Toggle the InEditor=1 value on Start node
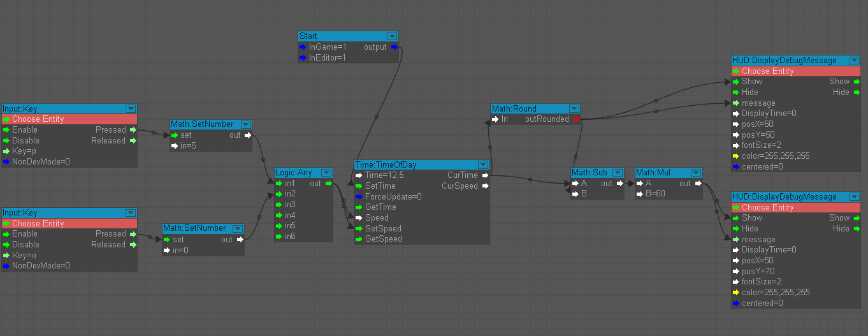The image size is (868, 336). click(327, 58)
